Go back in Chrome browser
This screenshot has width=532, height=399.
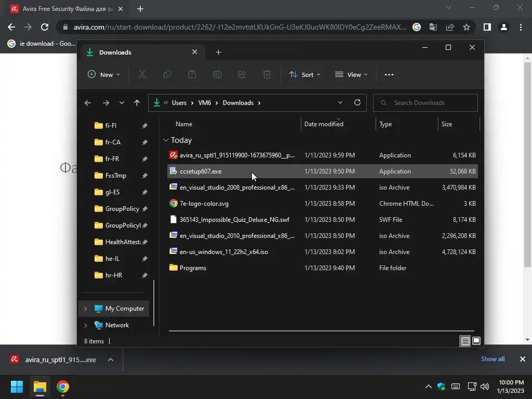pos(11,27)
